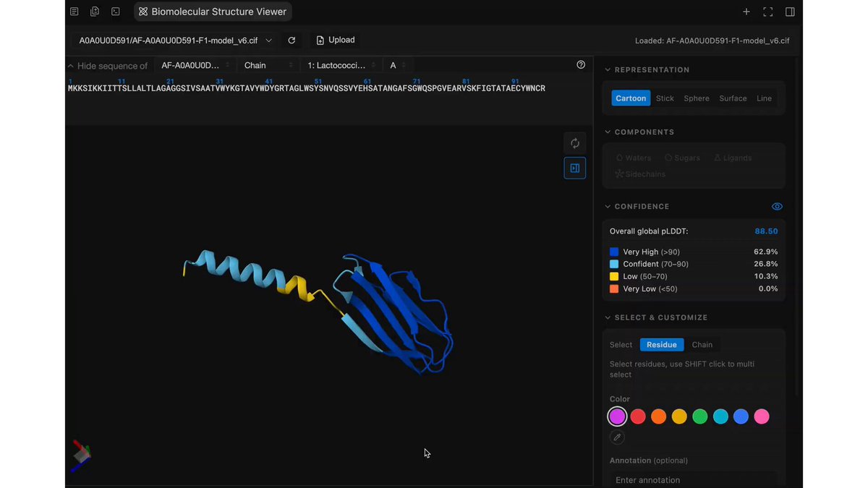
Task: Select Line representation
Action: coord(765,98)
